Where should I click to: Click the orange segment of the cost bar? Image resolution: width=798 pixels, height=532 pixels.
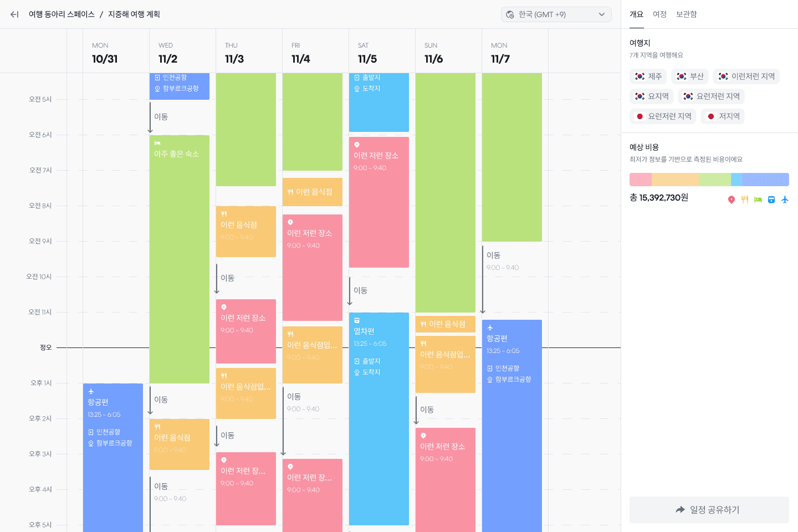pyautogui.click(x=676, y=180)
